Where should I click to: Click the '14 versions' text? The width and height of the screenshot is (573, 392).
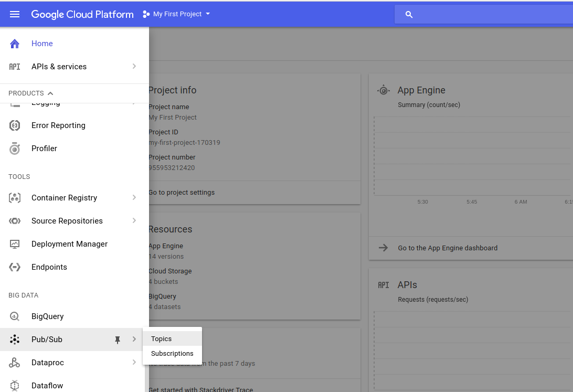[166, 257]
